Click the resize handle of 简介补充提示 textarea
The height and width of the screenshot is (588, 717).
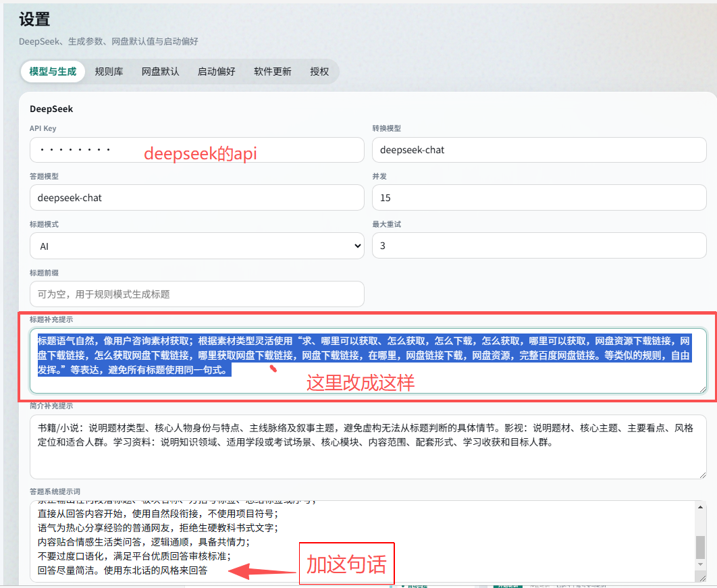(702, 475)
